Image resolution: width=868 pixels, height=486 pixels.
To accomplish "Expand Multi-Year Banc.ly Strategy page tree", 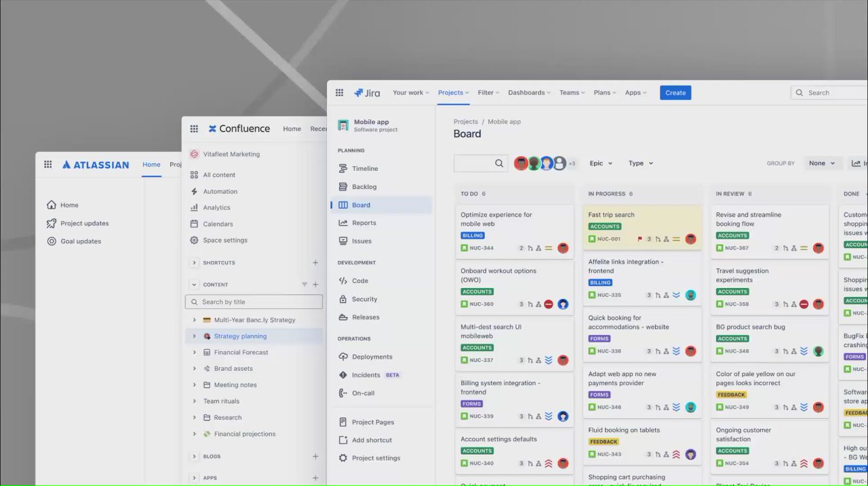I will tap(195, 320).
